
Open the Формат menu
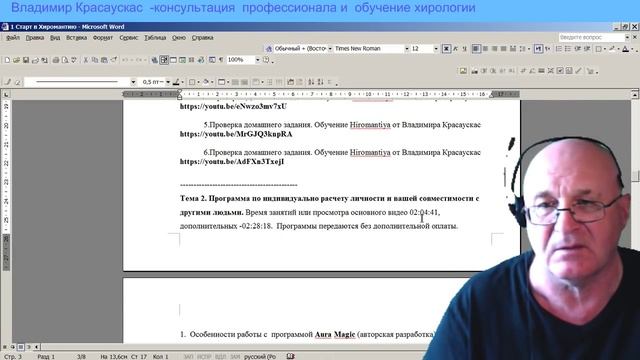[x=103, y=38]
